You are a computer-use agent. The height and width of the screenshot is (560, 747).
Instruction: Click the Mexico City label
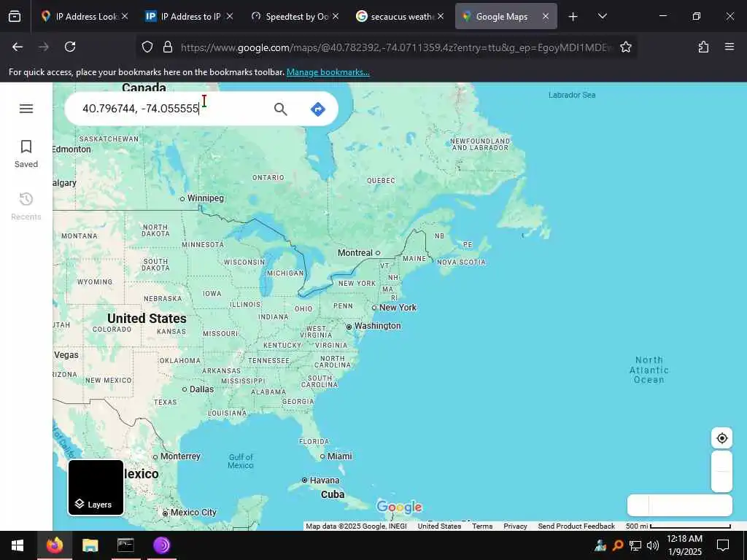(193, 513)
